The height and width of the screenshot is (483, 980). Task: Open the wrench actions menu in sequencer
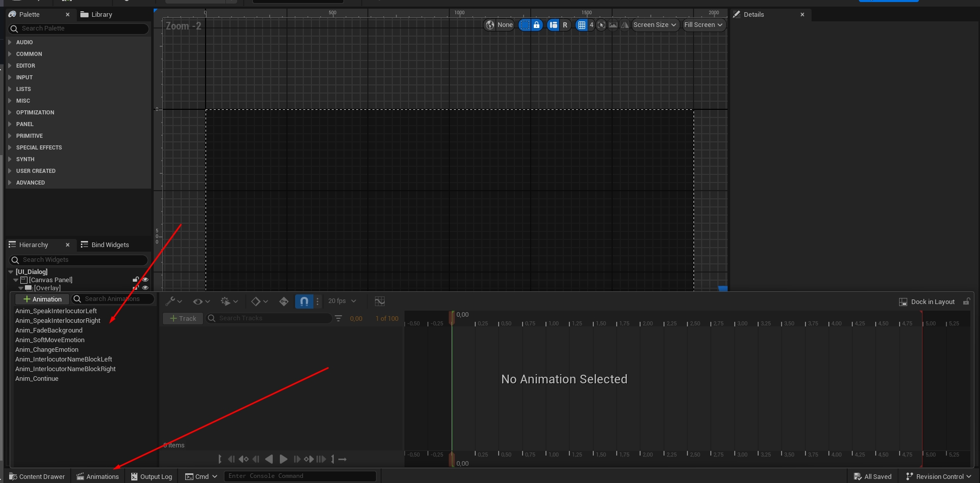pyautogui.click(x=174, y=301)
